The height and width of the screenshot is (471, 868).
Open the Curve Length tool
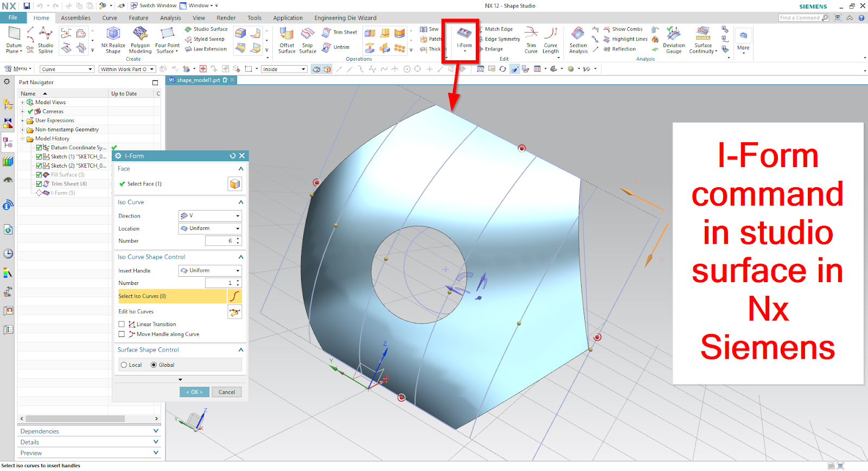click(x=551, y=40)
